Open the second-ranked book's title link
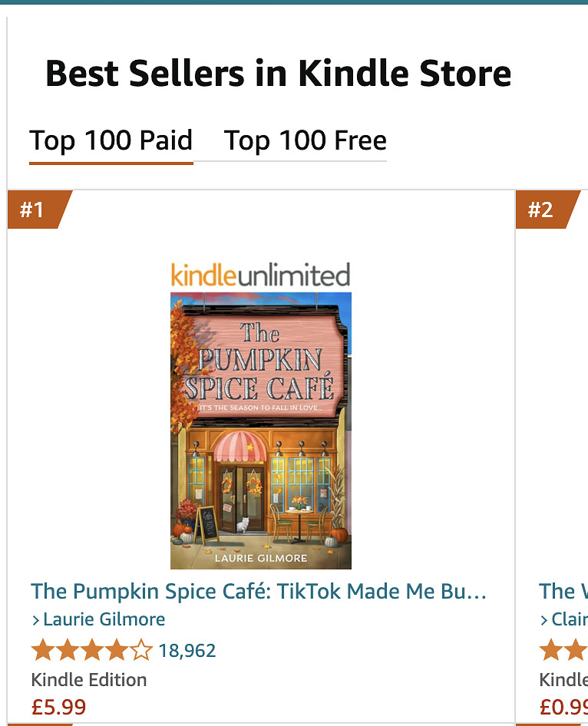Image resolution: width=588 pixels, height=726 pixels. [563, 592]
